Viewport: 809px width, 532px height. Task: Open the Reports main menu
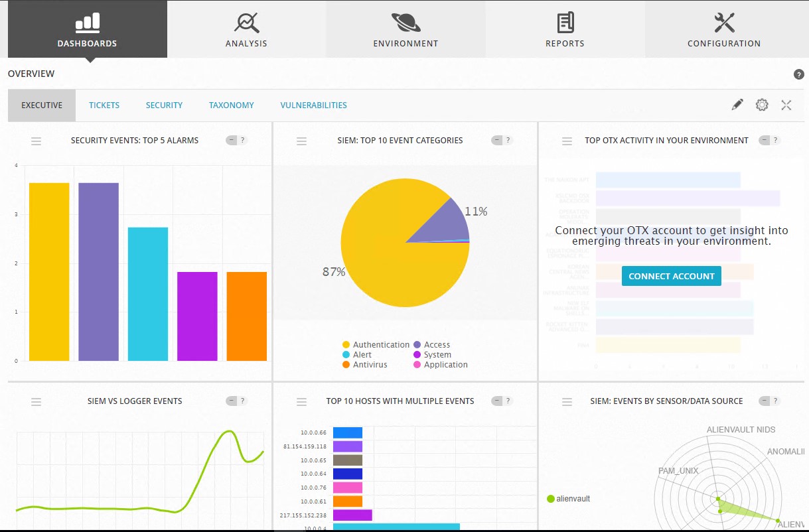[565, 29]
